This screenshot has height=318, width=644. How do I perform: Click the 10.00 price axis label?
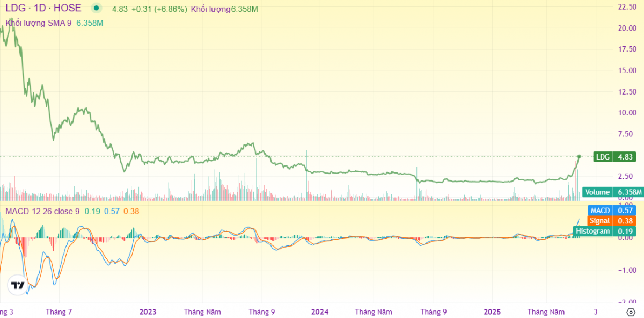click(x=627, y=113)
